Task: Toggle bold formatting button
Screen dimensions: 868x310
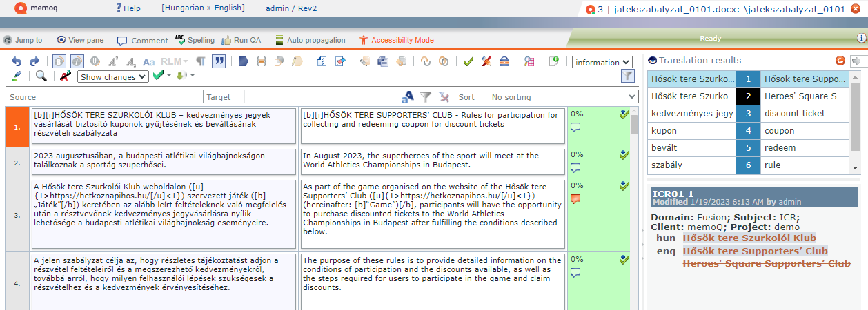Action: [x=59, y=61]
